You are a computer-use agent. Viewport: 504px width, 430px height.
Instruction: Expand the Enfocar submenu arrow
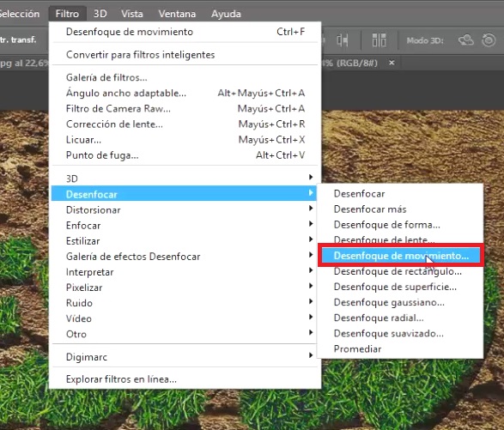point(311,224)
